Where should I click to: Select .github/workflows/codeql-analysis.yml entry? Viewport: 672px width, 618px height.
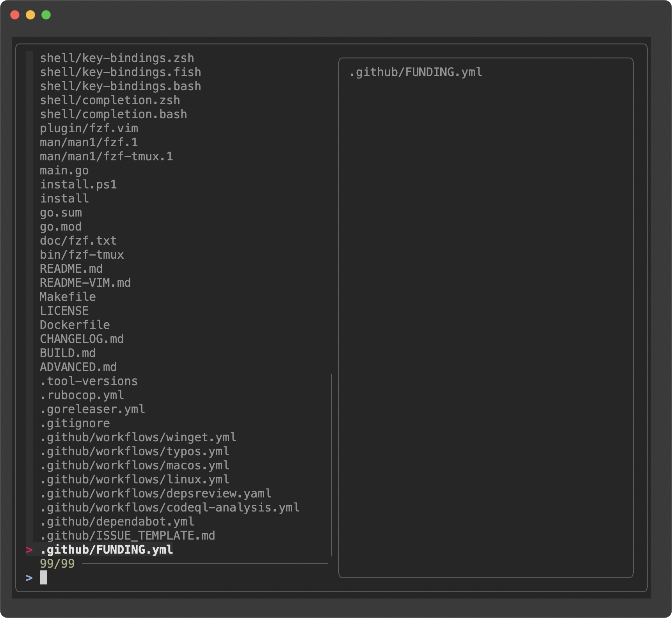(x=169, y=507)
